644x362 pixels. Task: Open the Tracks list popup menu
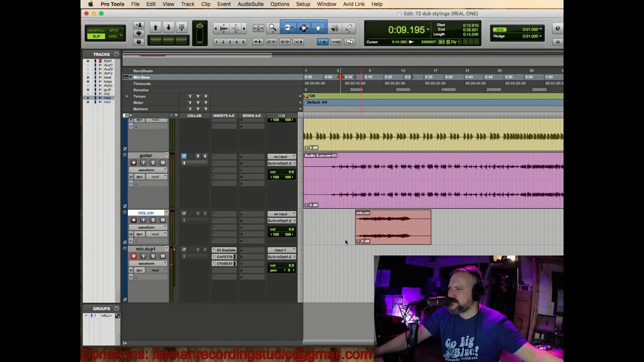[116, 54]
